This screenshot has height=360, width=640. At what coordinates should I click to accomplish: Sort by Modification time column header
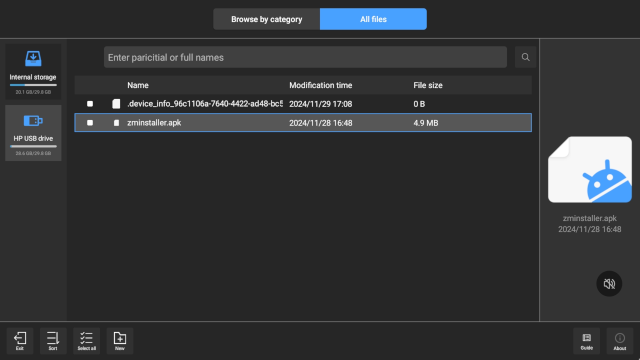320,85
